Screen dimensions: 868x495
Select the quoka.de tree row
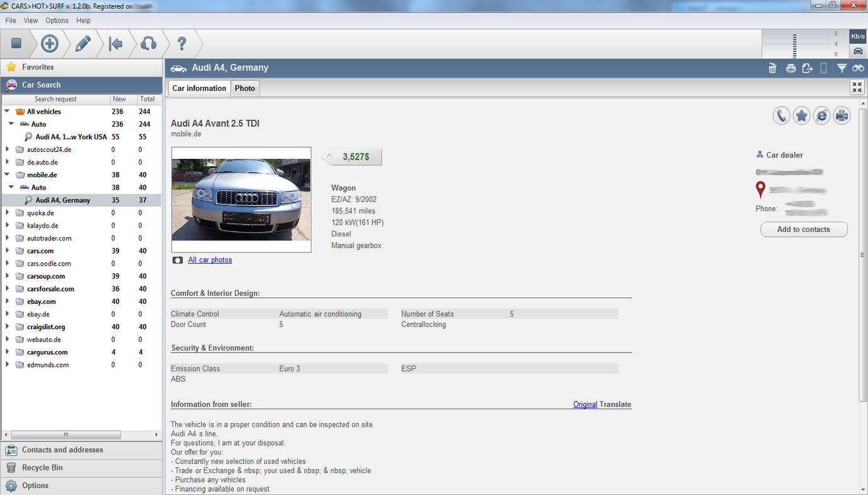[82, 213]
